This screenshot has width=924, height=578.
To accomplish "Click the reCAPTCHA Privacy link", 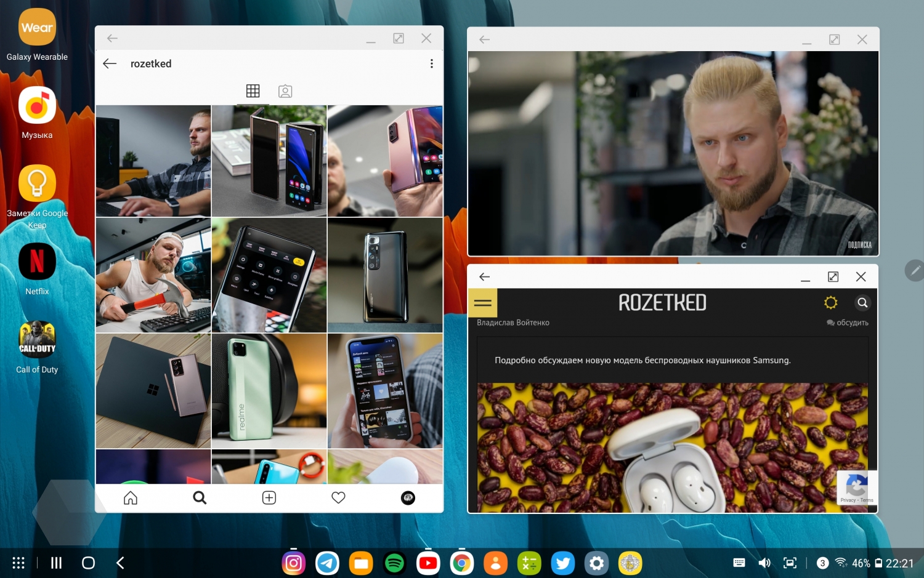I will coord(848,500).
